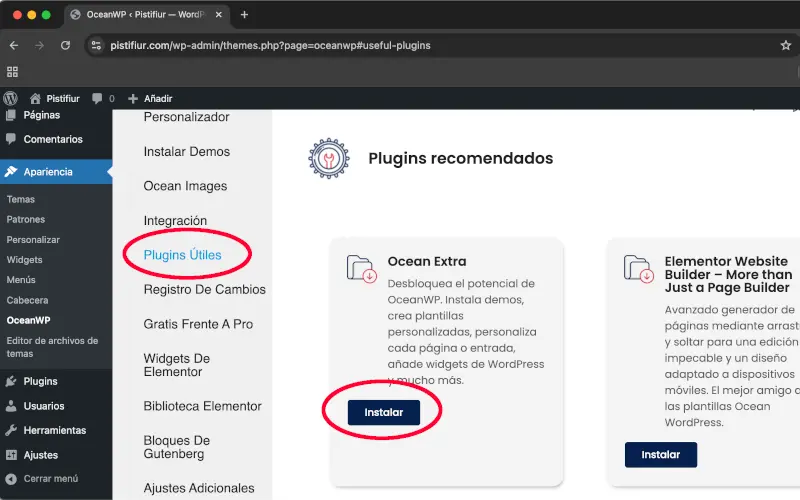Select the Ajustes Adicionales tab
The width and height of the screenshot is (800, 500).
(199, 488)
